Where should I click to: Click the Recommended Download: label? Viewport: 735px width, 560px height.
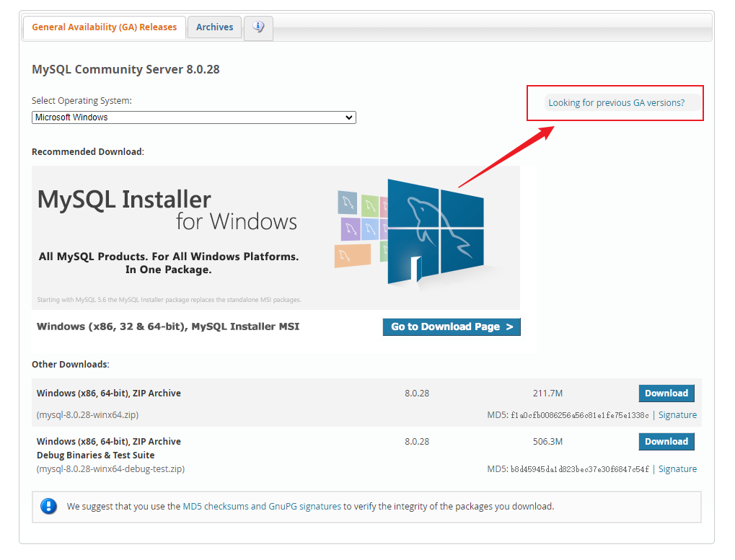88,151
